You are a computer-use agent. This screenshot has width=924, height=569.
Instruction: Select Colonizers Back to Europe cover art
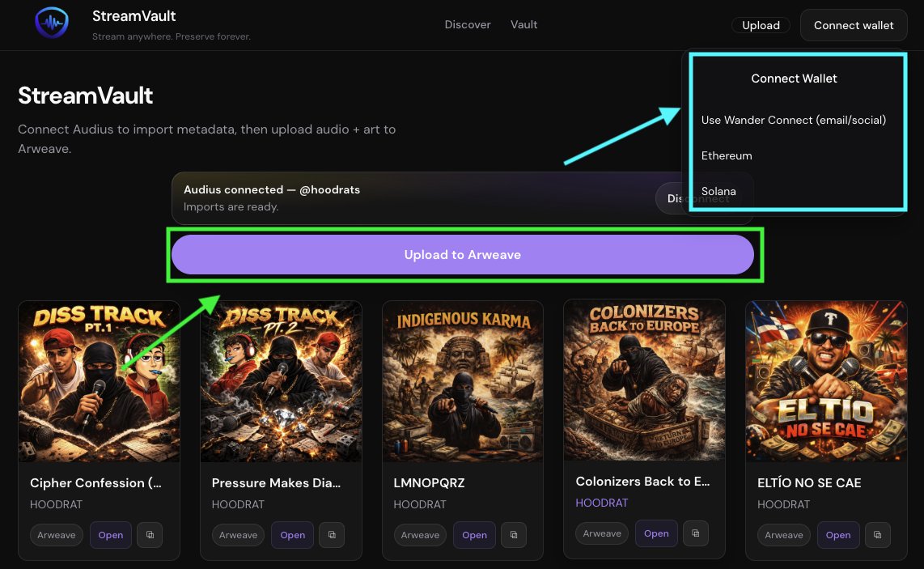[644, 380]
